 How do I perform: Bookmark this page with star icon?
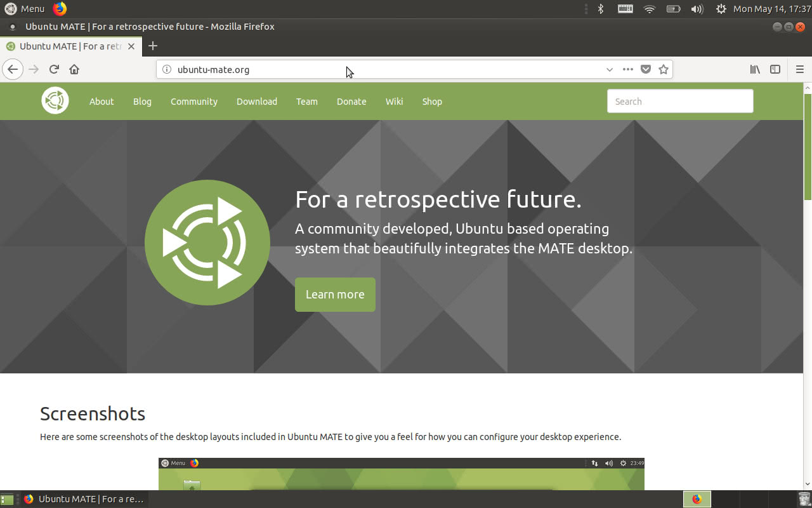tap(664, 69)
